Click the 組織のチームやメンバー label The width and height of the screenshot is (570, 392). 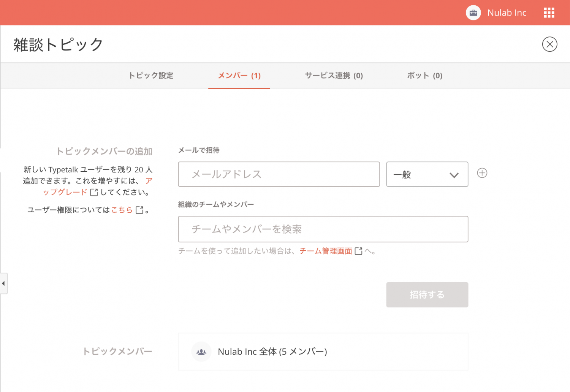pyautogui.click(x=216, y=205)
